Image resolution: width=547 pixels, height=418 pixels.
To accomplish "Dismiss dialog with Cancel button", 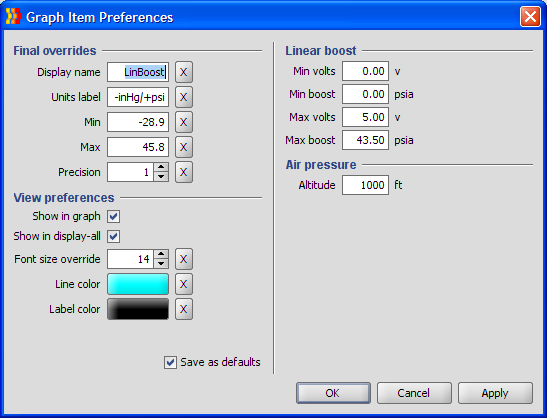I will [414, 393].
